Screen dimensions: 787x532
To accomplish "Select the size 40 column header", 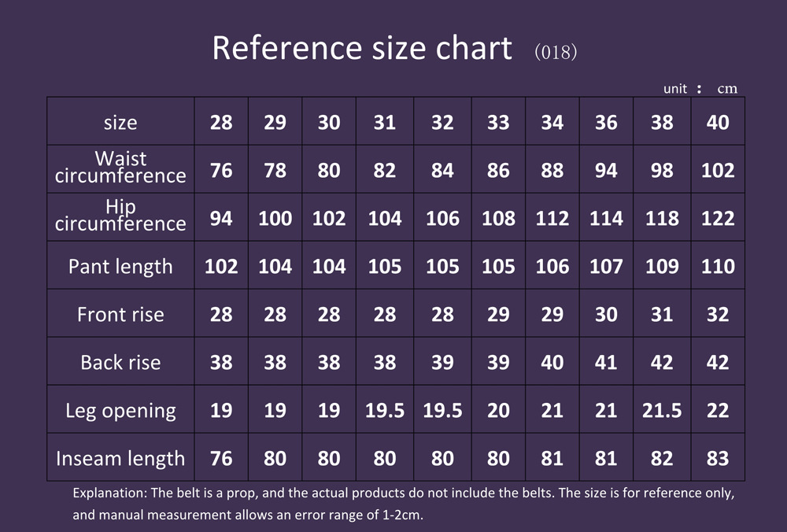I will pos(718,122).
